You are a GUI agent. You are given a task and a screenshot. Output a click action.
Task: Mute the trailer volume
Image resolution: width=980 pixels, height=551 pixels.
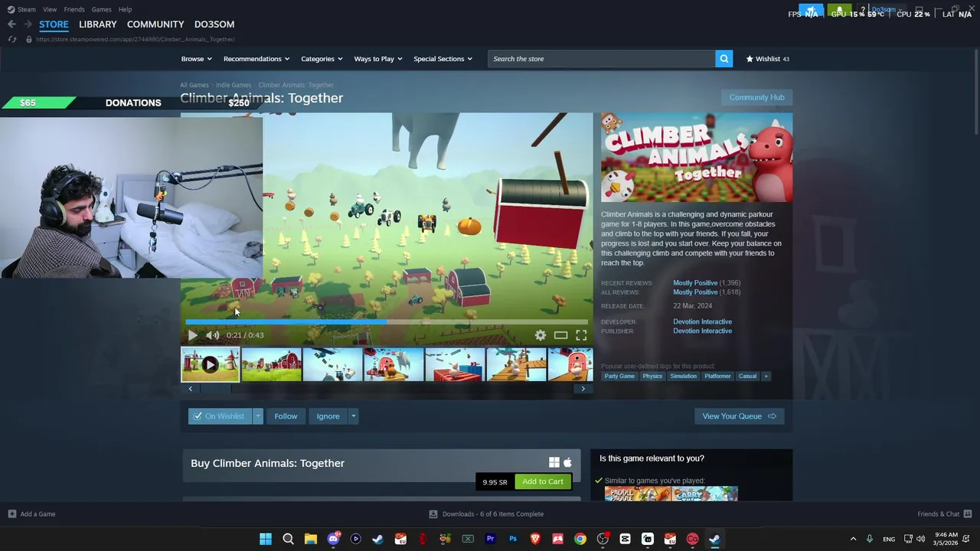[212, 335]
